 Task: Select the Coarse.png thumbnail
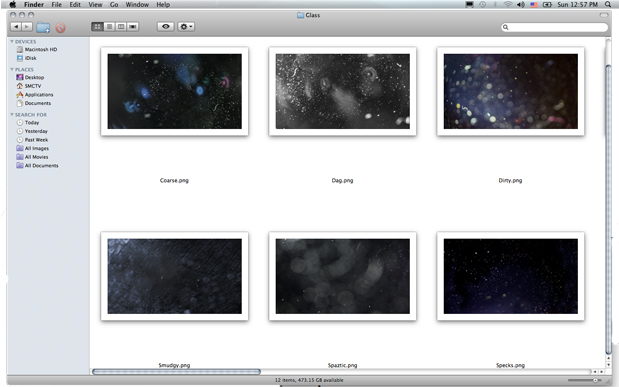pos(174,91)
